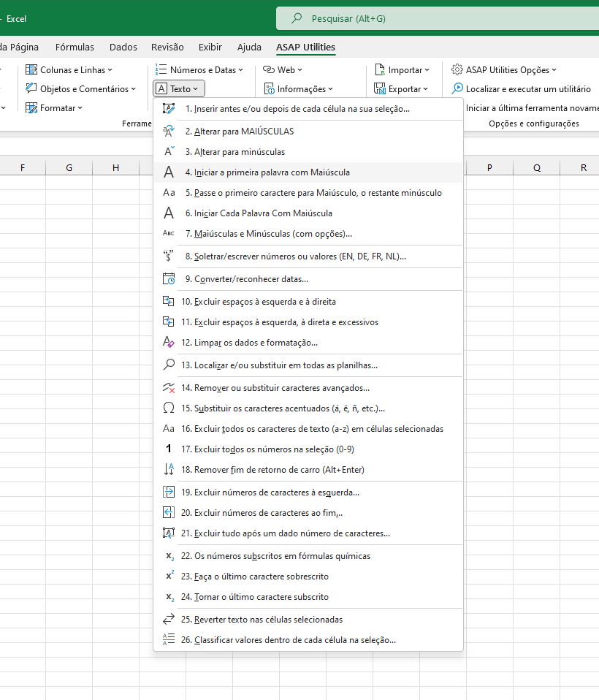Click the calendar icon for Converter/reconhecer datas
This screenshot has height=700, width=599.
(168, 279)
